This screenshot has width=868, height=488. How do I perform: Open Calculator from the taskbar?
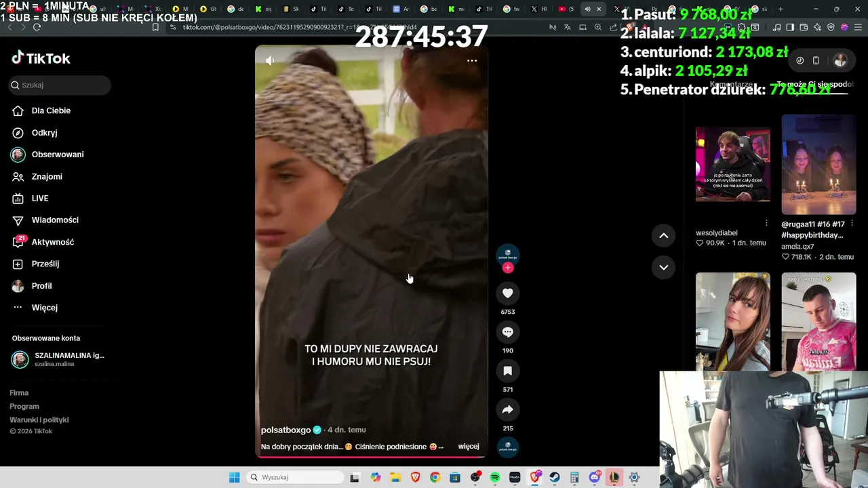coord(574,477)
